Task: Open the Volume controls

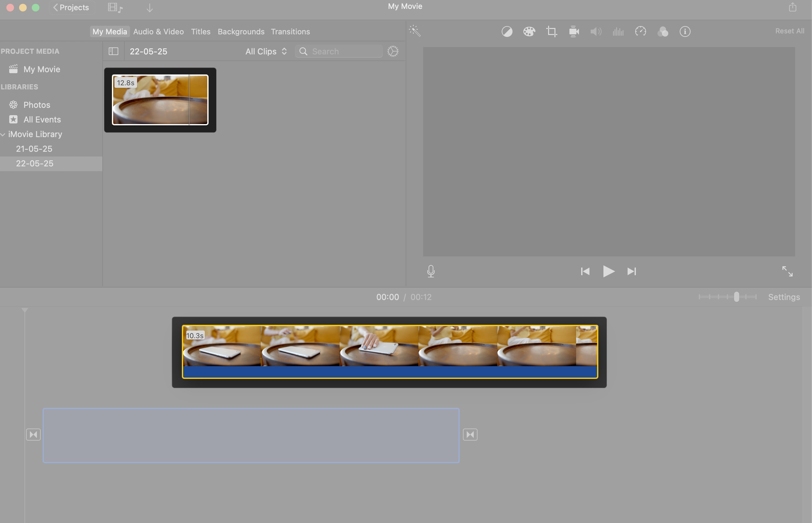Action: point(596,31)
